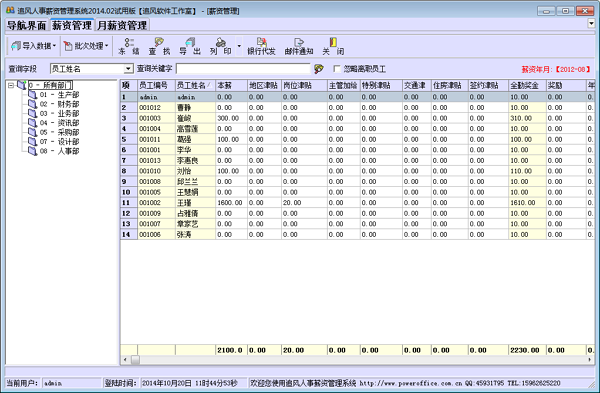600x393 pixels.
Task: Select the 王瑾 name cell
Action: [x=195, y=203]
